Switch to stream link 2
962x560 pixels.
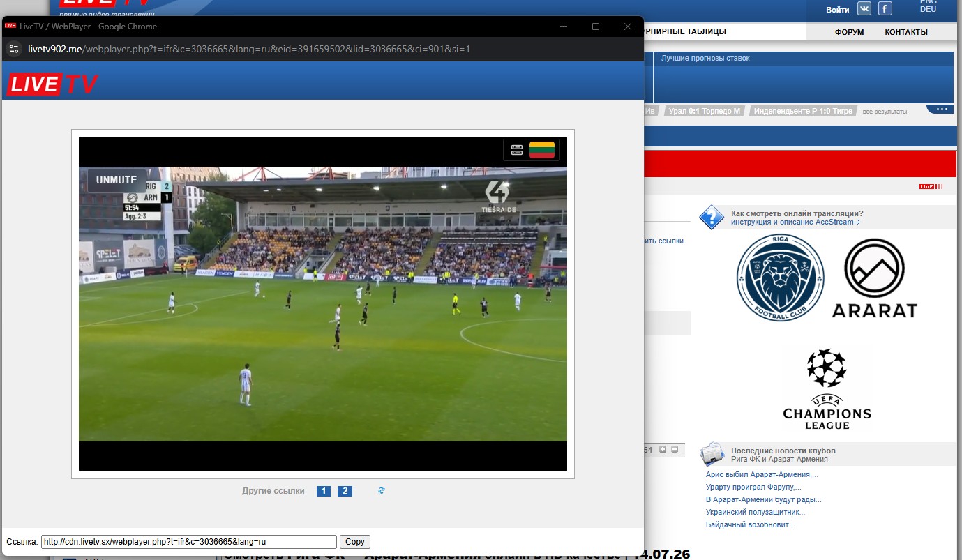345,491
